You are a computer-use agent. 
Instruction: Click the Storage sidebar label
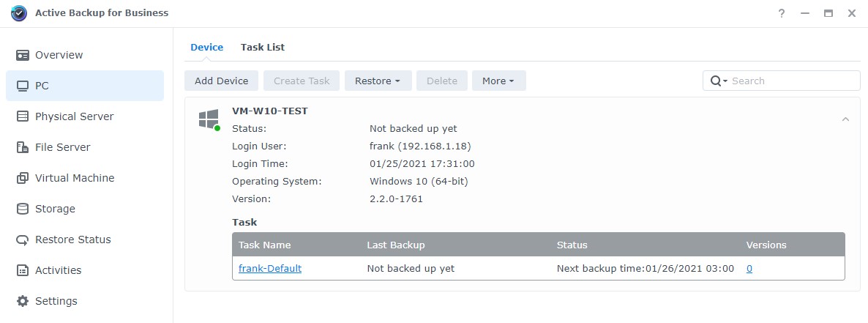coord(56,209)
